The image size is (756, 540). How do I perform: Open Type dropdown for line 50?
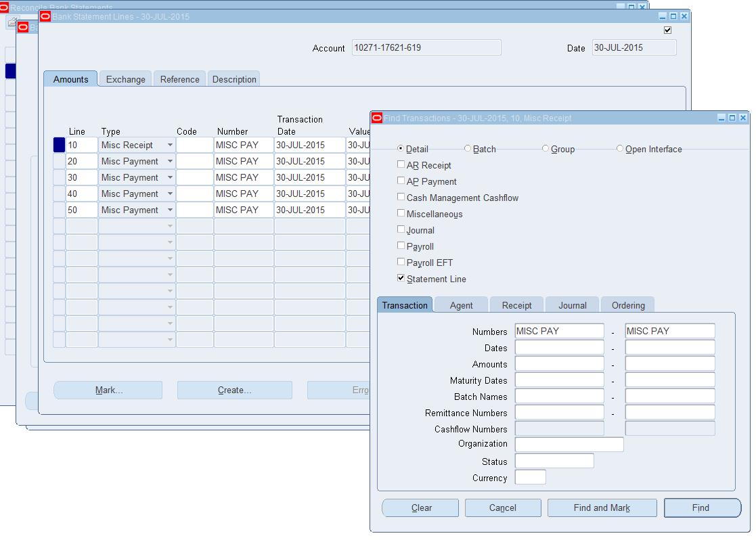point(170,210)
